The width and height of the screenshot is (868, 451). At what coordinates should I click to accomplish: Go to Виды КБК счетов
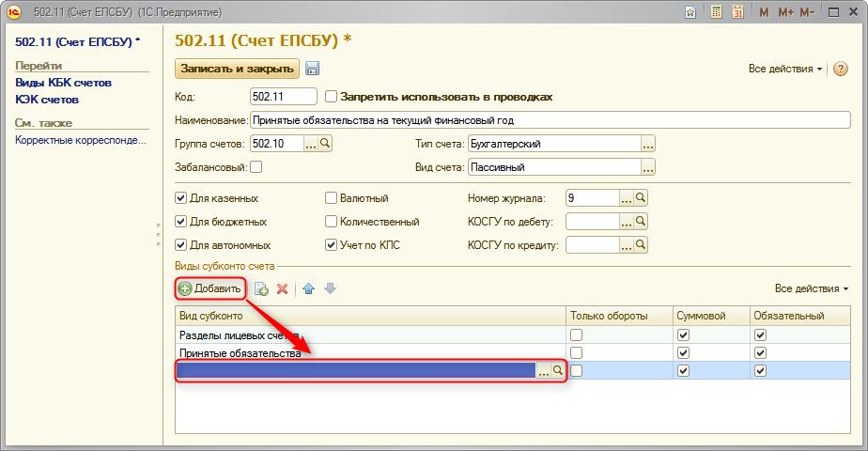(x=63, y=83)
